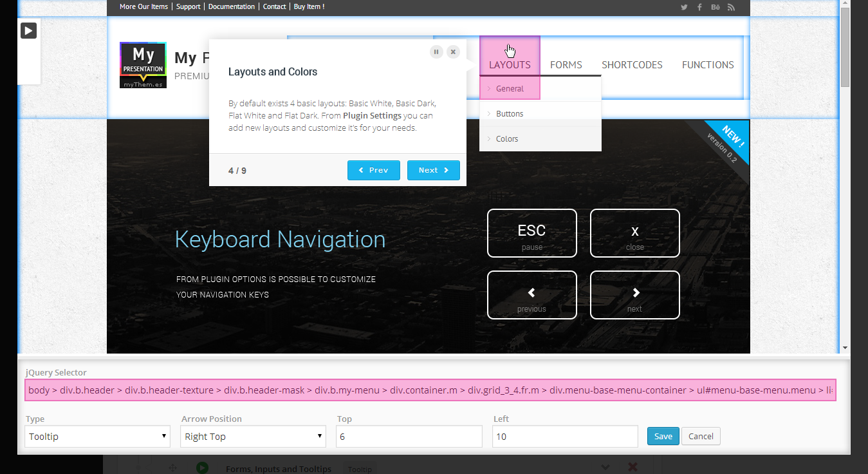The height and width of the screenshot is (474, 868).
Task: Click move handle in Forms, Inputs row
Action: click(172, 468)
